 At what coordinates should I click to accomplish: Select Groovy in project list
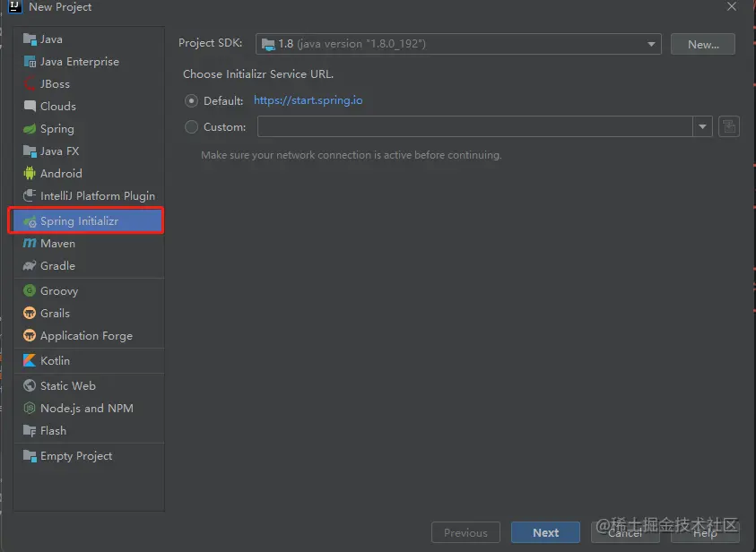[x=89, y=290]
